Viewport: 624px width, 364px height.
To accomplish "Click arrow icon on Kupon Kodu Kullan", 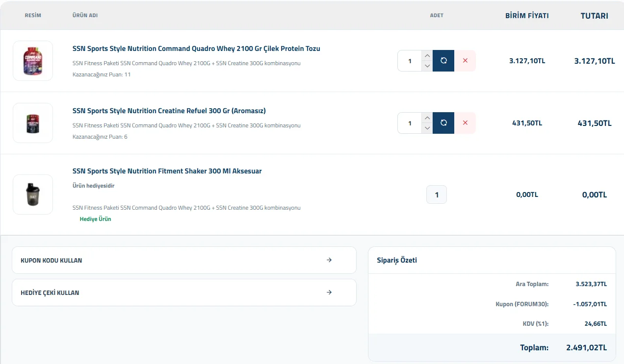I will point(329,260).
